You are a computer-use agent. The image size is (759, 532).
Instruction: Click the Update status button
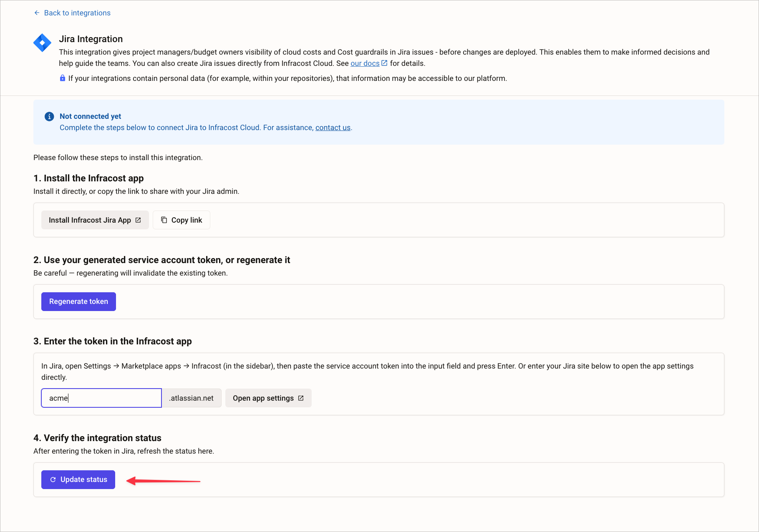pos(78,479)
